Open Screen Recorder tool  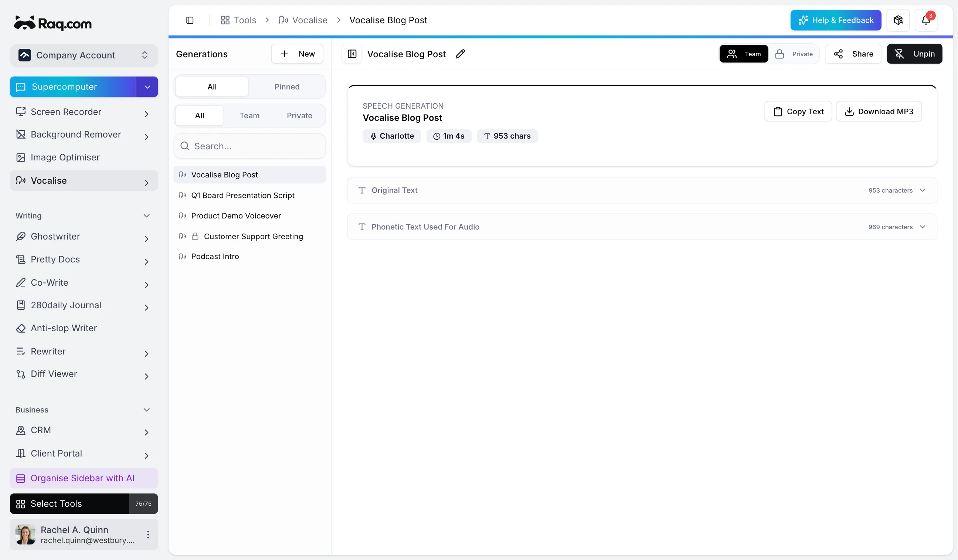tap(84, 112)
